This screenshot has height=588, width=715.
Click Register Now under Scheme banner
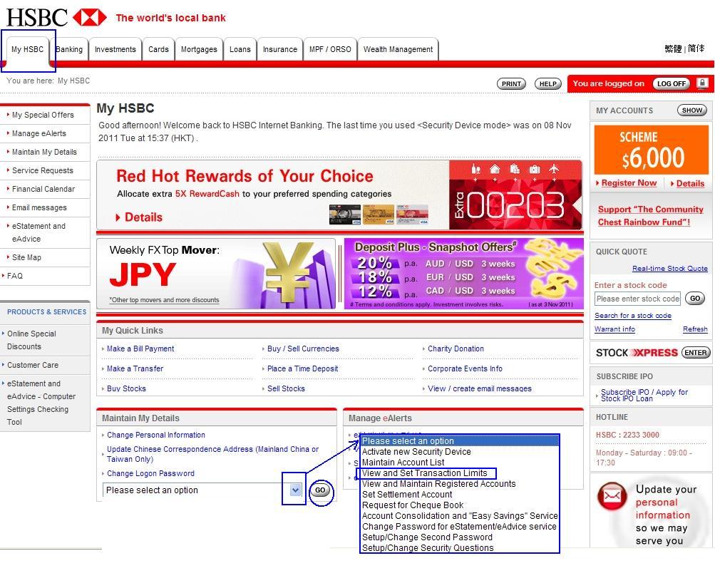629,182
